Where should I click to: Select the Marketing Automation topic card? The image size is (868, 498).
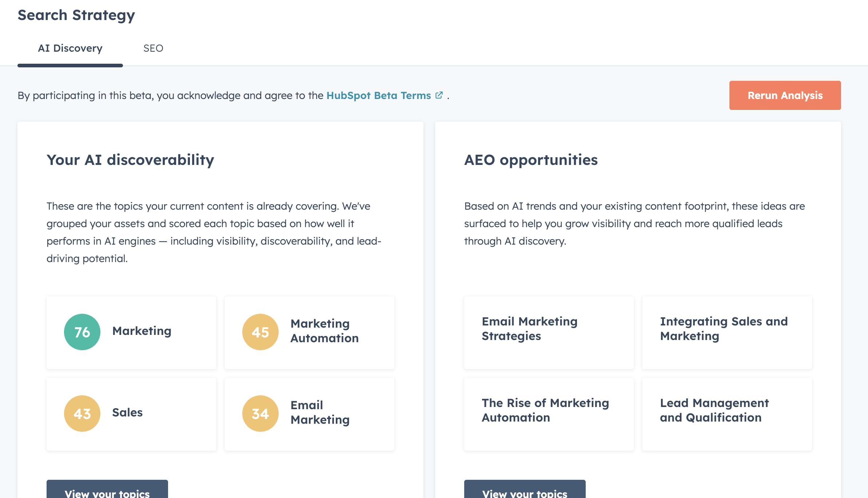(310, 333)
